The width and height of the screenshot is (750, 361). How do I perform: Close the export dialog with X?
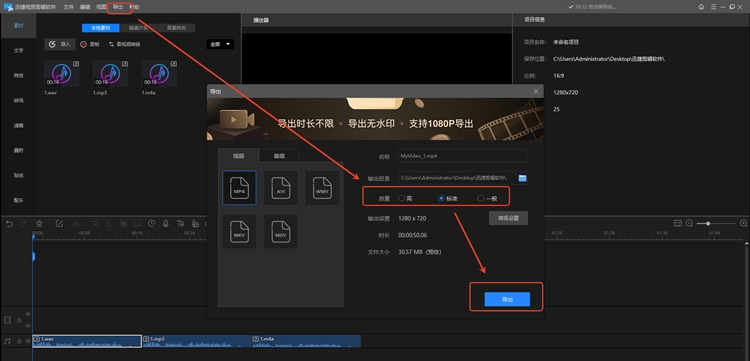click(x=536, y=91)
